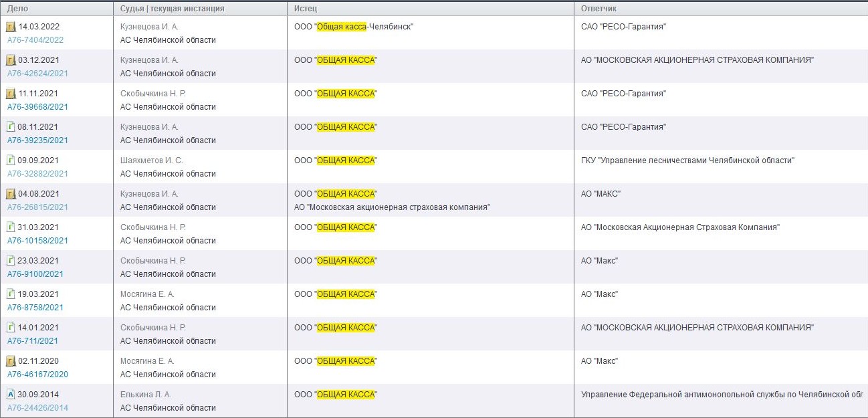The width and height of the screenshot is (868, 418).
Task: Open case А76-39668/2021
Action: coord(37,107)
